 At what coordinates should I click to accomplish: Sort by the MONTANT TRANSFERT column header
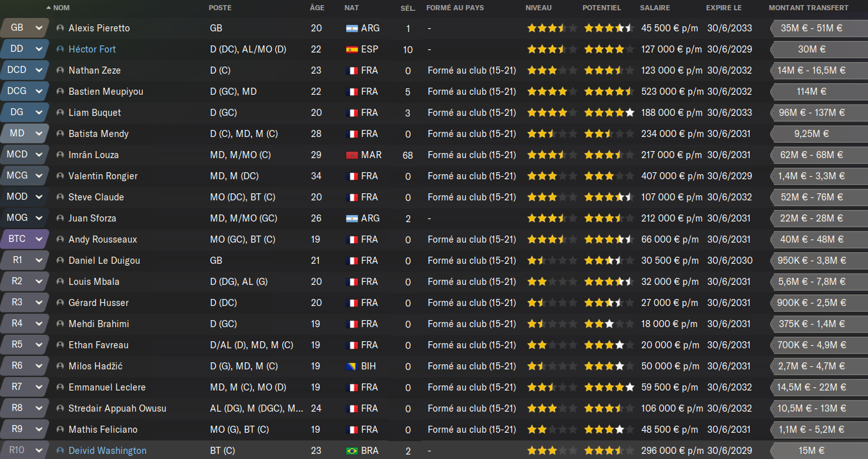(808, 8)
